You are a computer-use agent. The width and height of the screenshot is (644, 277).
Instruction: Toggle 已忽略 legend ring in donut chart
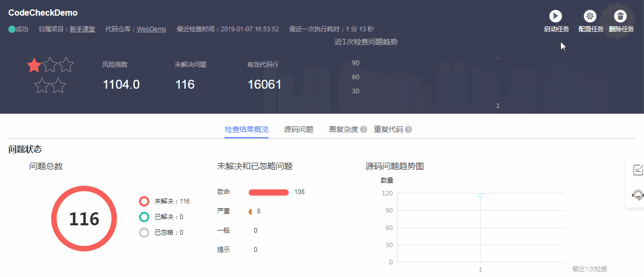click(144, 233)
